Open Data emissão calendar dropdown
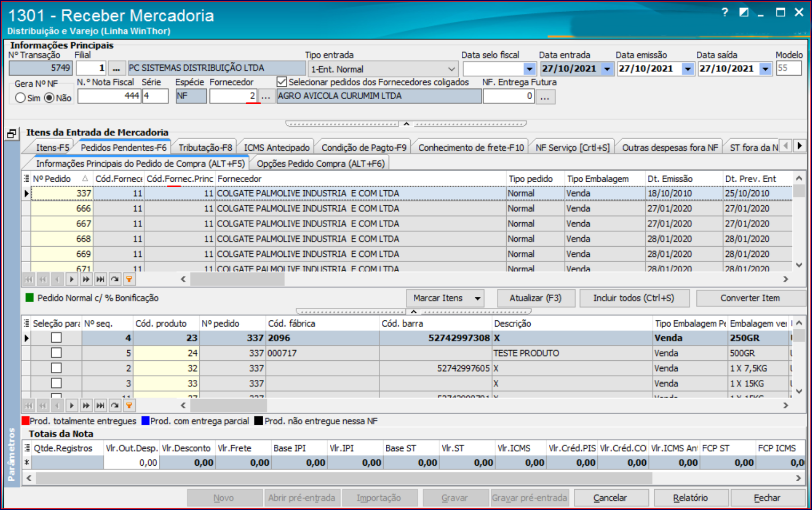The width and height of the screenshot is (812, 510). pos(688,69)
